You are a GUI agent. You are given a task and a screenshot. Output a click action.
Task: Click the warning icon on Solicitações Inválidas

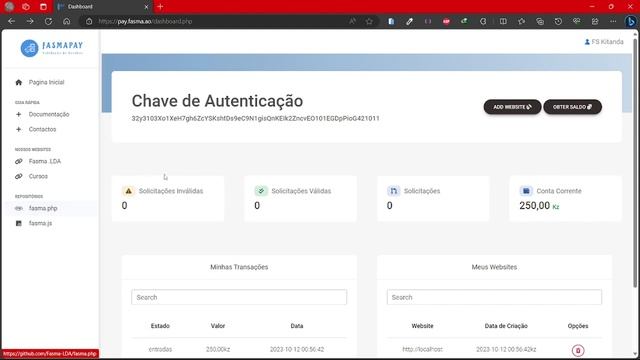(128, 191)
